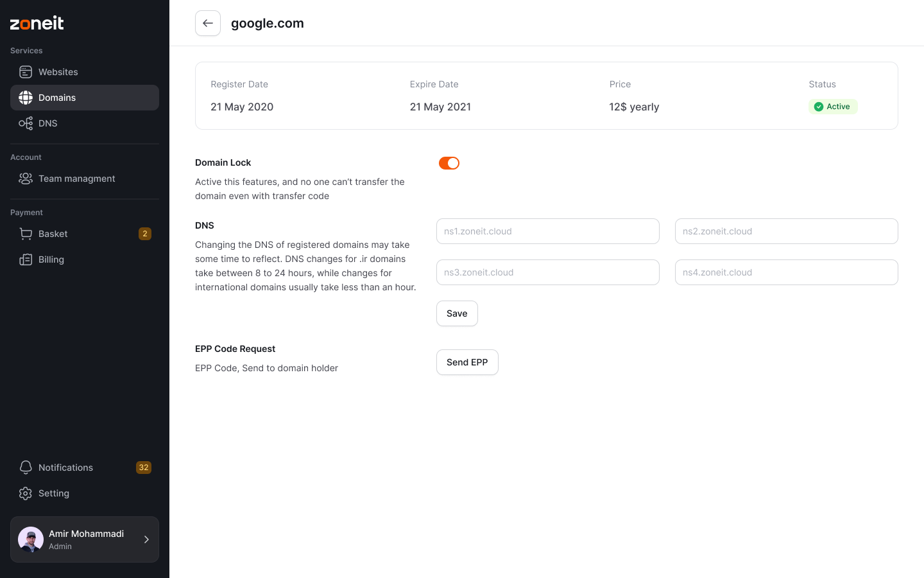Focus the ns1.zoneit.cloud nameserver field

[548, 231]
